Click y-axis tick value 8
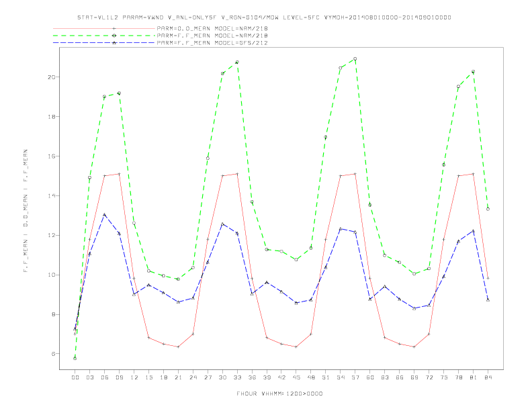 pos(53,314)
